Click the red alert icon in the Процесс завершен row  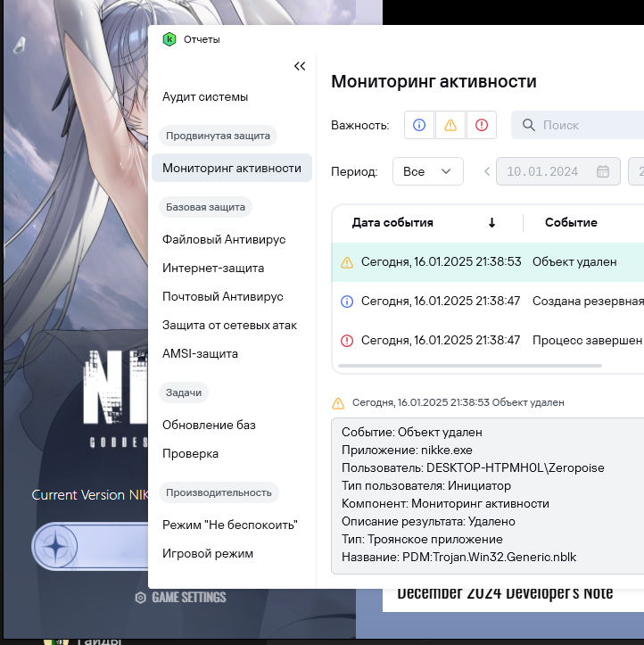[x=347, y=341]
